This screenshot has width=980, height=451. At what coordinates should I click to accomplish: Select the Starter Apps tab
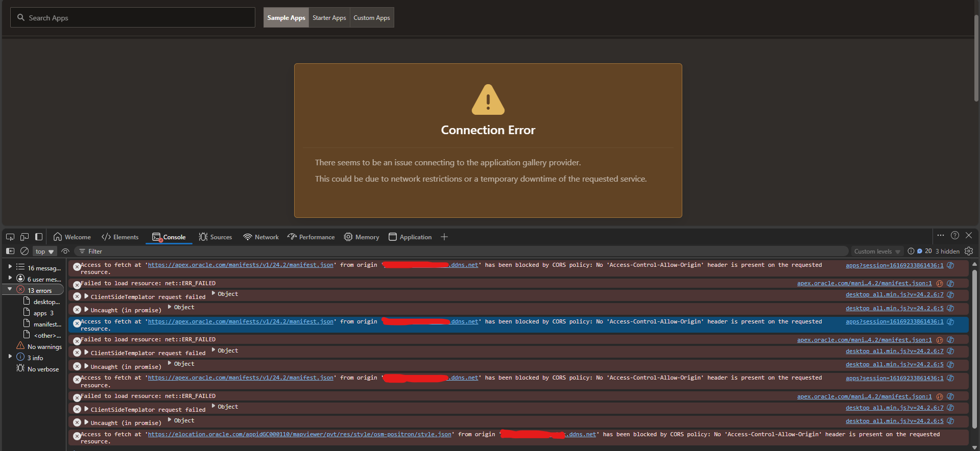pos(329,18)
